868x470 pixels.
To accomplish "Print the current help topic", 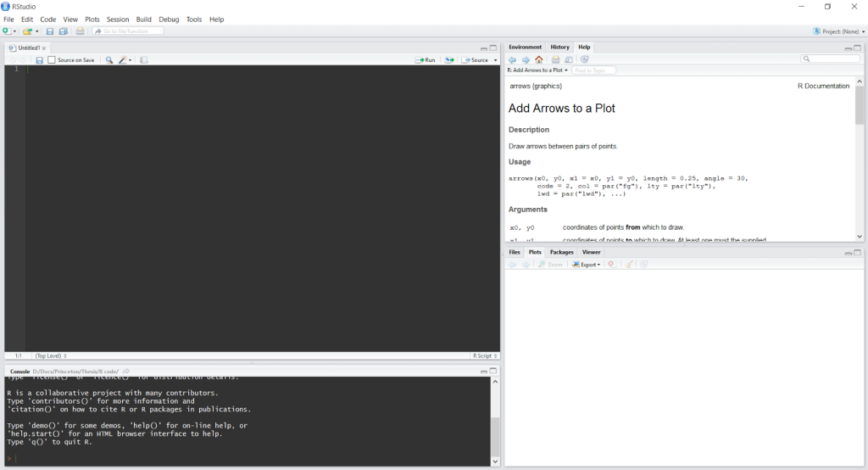I will coord(555,60).
